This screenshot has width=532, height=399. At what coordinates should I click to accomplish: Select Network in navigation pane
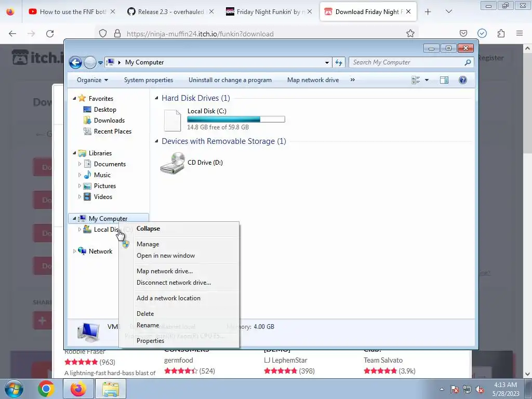pyautogui.click(x=100, y=251)
